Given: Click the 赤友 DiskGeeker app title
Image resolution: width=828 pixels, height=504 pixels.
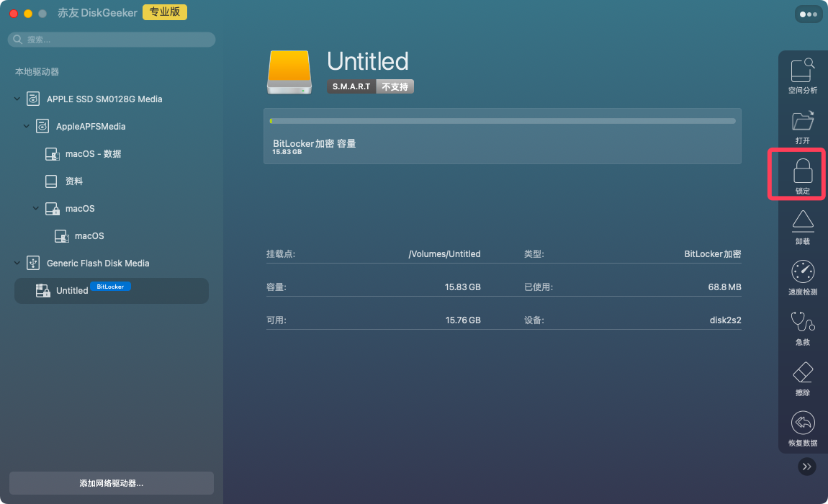Looking at the screenshot, I should point(97,13).
